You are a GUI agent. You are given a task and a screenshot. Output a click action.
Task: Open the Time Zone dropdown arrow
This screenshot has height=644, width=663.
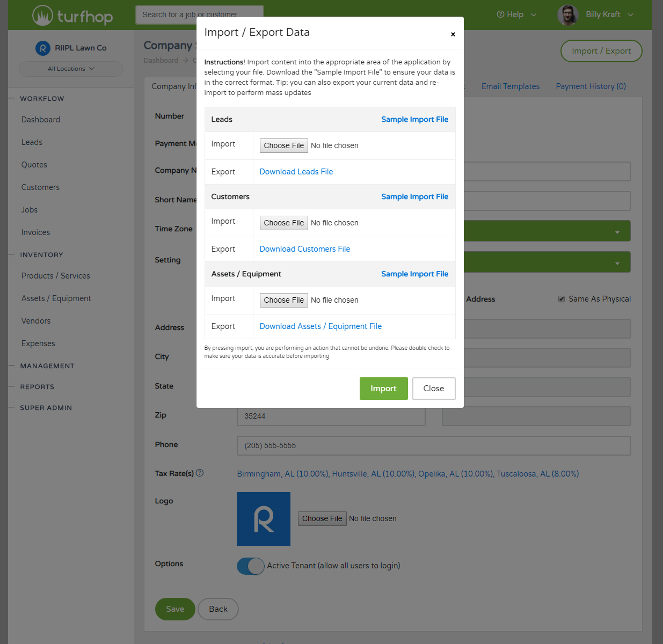[x=617, y=232]
